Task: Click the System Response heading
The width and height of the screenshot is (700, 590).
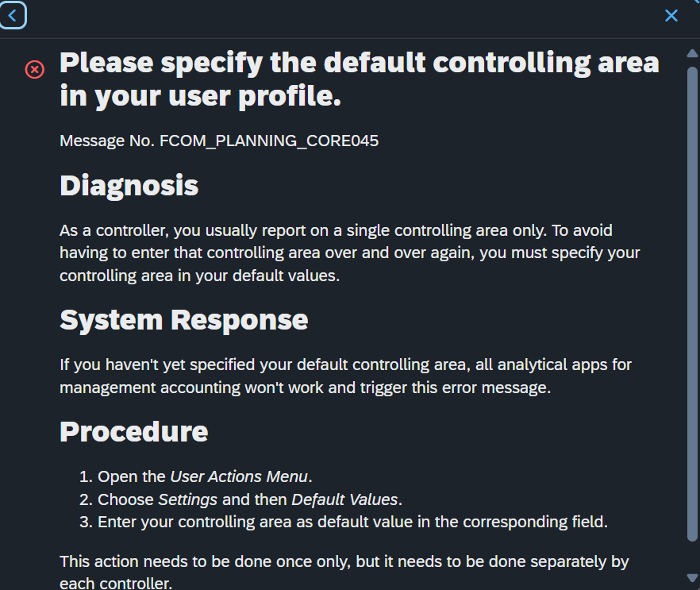Action: pos(184,320)
